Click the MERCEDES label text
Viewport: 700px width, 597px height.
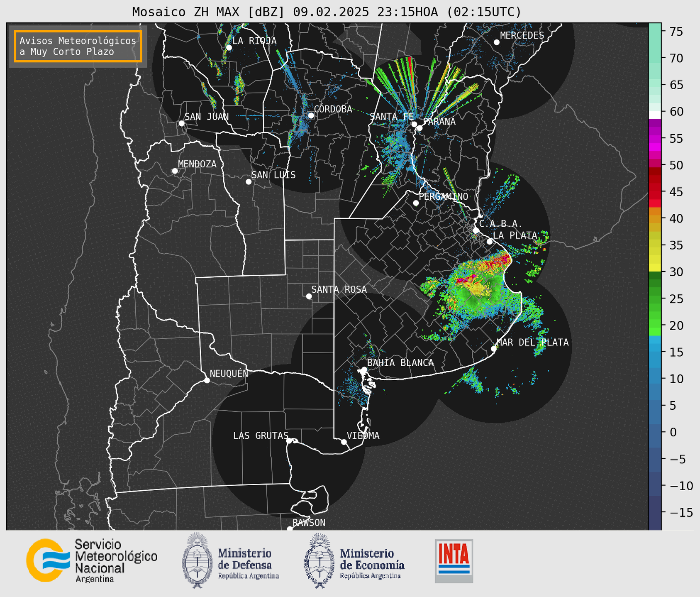pos(522,36)
